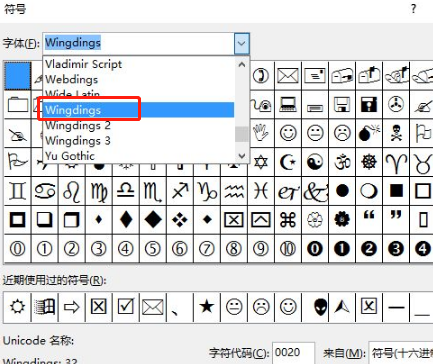Select the Scorpio zodiac symbol
Viewport: 433px width, 364px height.
[153, 191]
